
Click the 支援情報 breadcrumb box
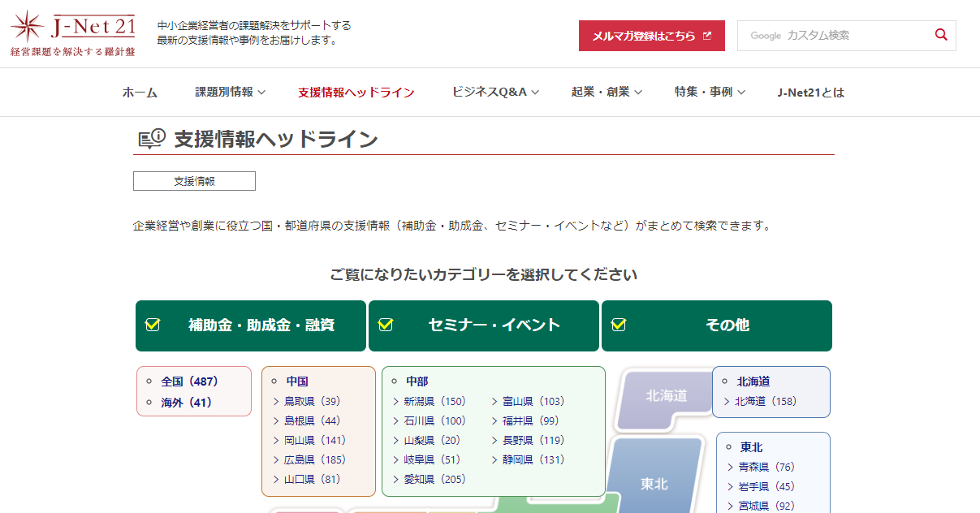tap(194, 181)
